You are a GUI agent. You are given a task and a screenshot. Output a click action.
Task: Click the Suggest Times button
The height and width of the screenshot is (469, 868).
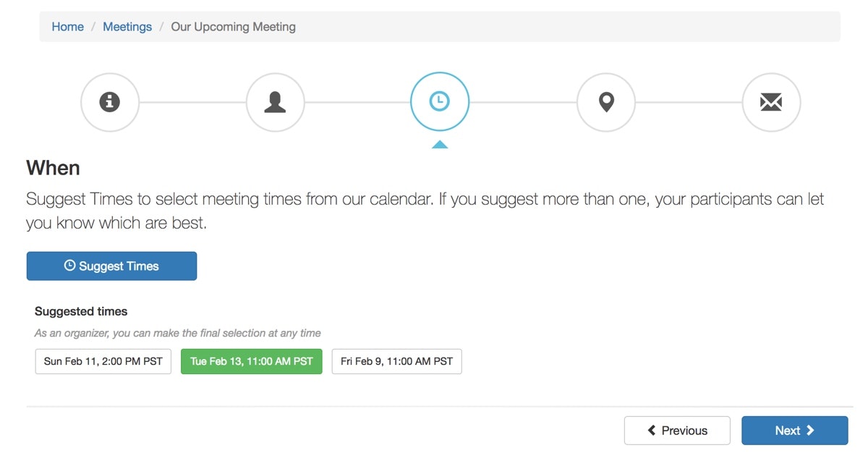coord(111,266)
